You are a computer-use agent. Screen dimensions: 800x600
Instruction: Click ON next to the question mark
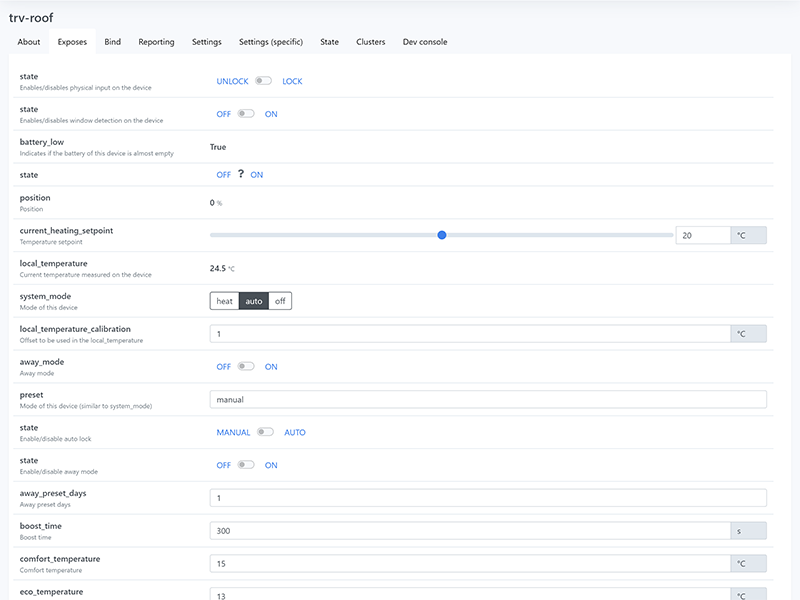pyautogui.click(x=257, y=174)
